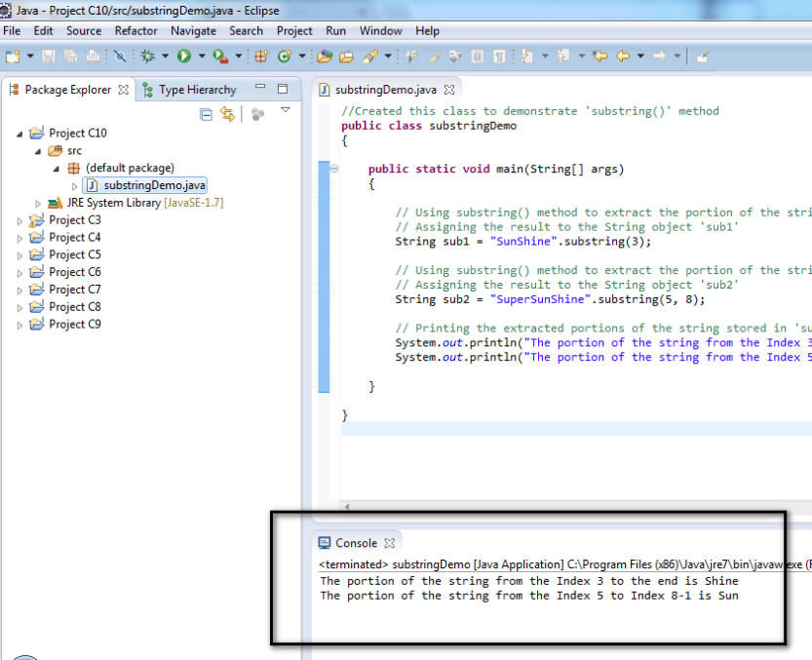Open the Refactor menu

(135, 30)
